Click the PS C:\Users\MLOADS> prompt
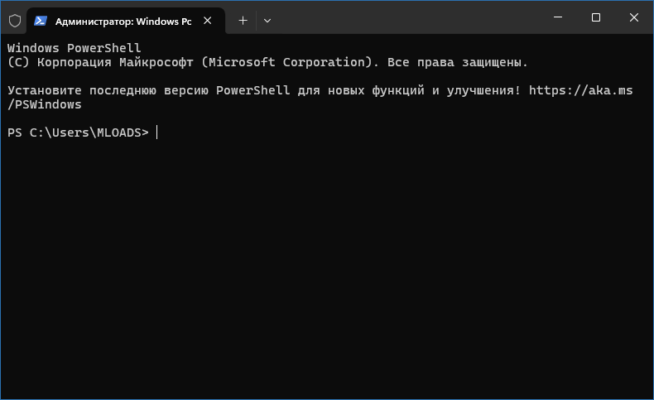This screenshot has height=400, width=654. (78, 133)
